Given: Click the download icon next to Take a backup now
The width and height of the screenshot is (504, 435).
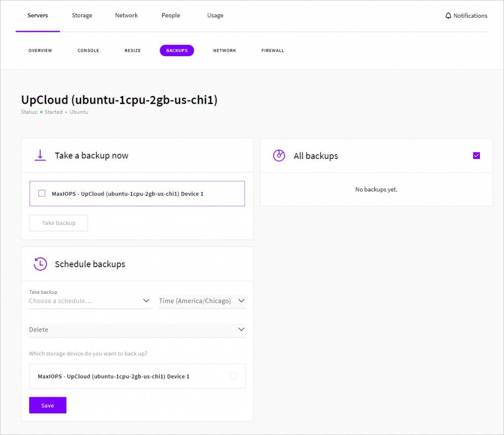Looking at the screenshot, I should pos(40,155).
